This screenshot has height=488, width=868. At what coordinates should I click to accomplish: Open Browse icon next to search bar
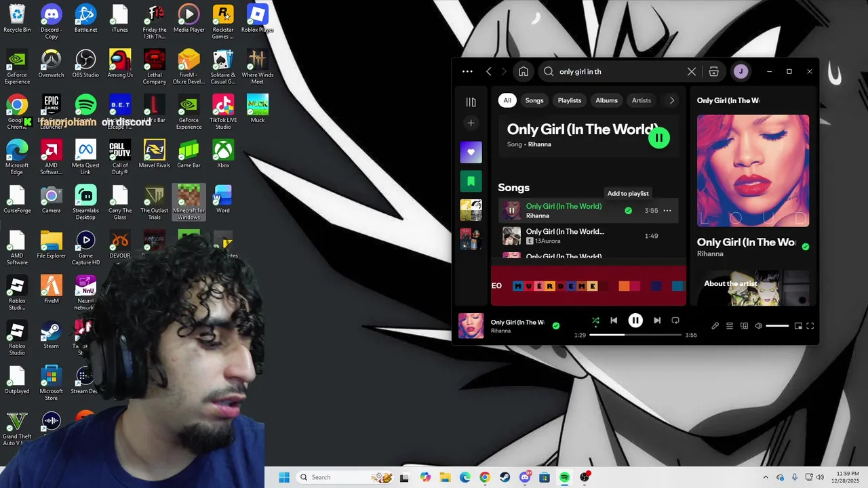pyautogui.click(x=713, y=71)
